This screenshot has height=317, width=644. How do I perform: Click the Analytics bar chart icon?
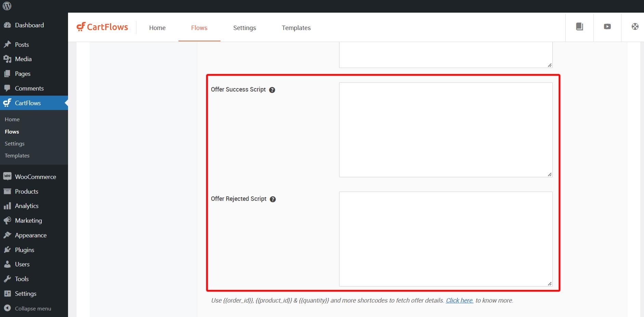(7, 206)
